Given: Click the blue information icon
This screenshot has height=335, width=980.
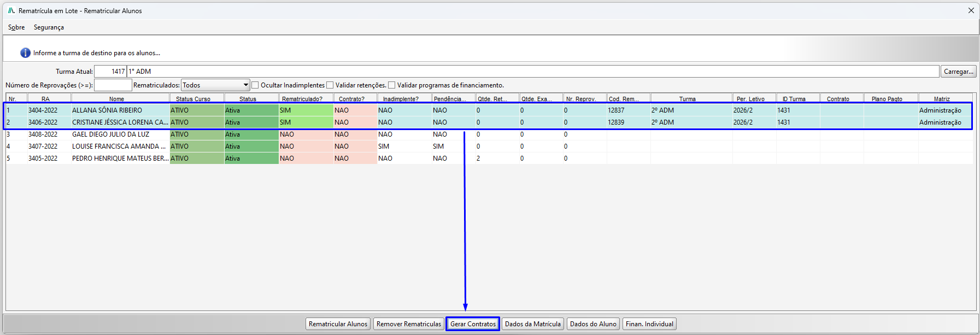Looking at the screenshot, I should pos(25,53).
